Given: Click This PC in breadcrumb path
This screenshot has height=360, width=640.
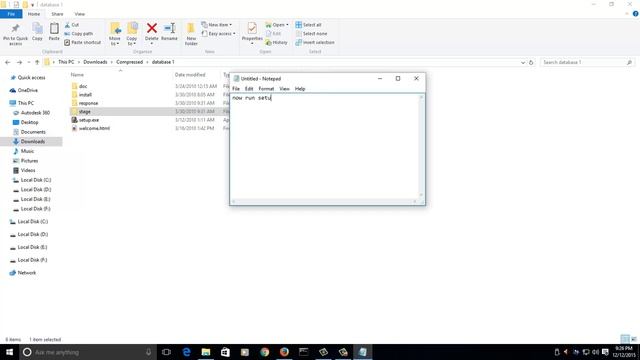Looking at the screenshot, I should click(x=66, y=62).
